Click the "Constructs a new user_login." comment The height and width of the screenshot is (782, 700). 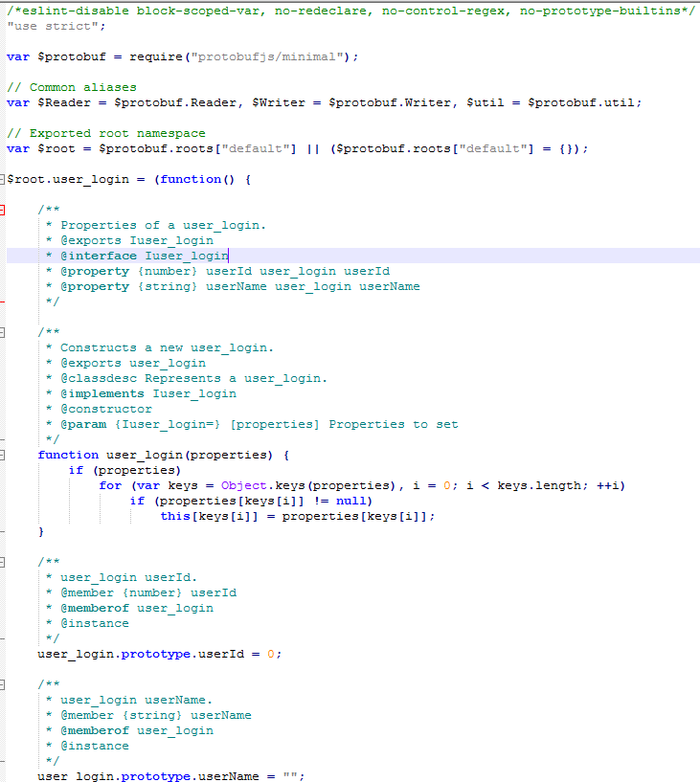tap(168, 347)
